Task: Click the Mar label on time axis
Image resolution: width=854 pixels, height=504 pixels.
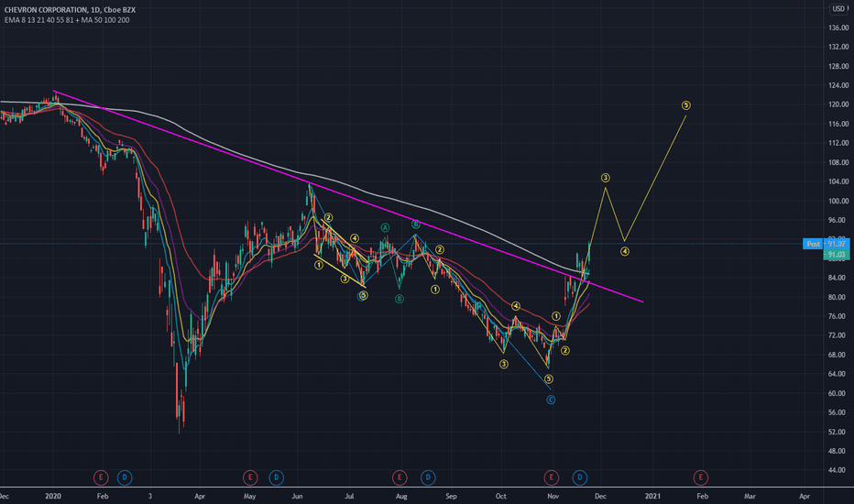Action: tap(750, 496)
